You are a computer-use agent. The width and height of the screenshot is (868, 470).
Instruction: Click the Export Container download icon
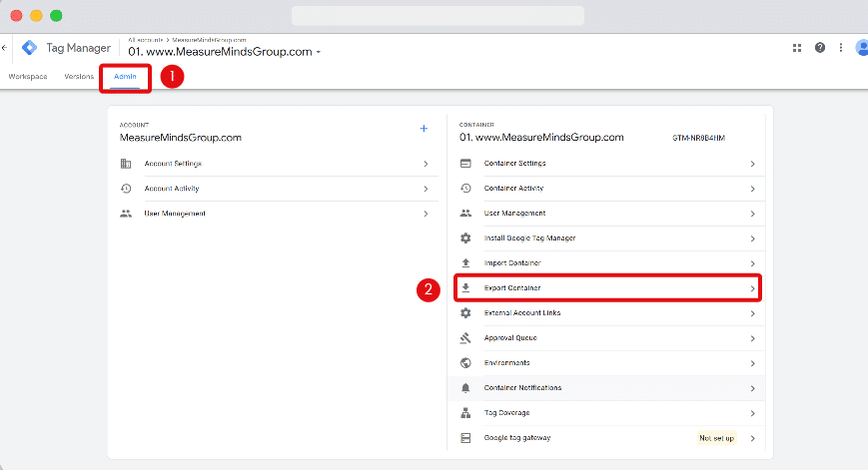coord(465,288)
